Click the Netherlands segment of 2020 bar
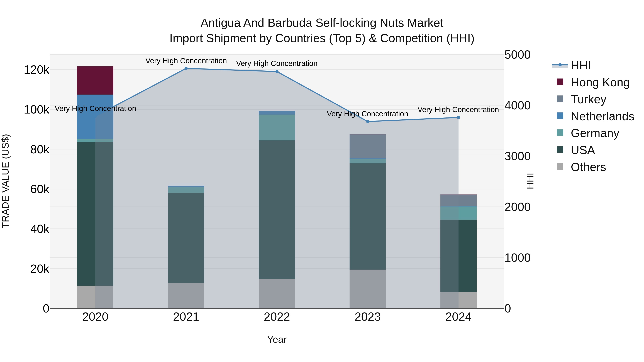The height and width of the screenshot is (362, 644). pyautogui.click(x=95, y=117)
